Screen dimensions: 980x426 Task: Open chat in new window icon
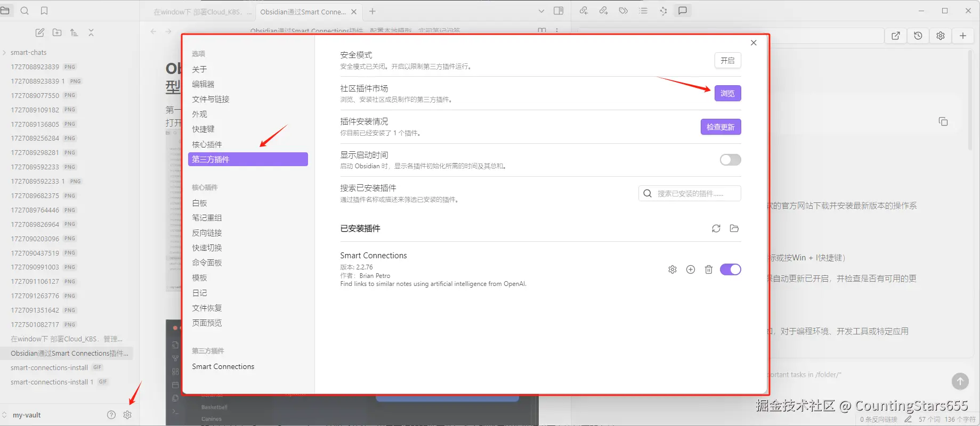point(896,36)
